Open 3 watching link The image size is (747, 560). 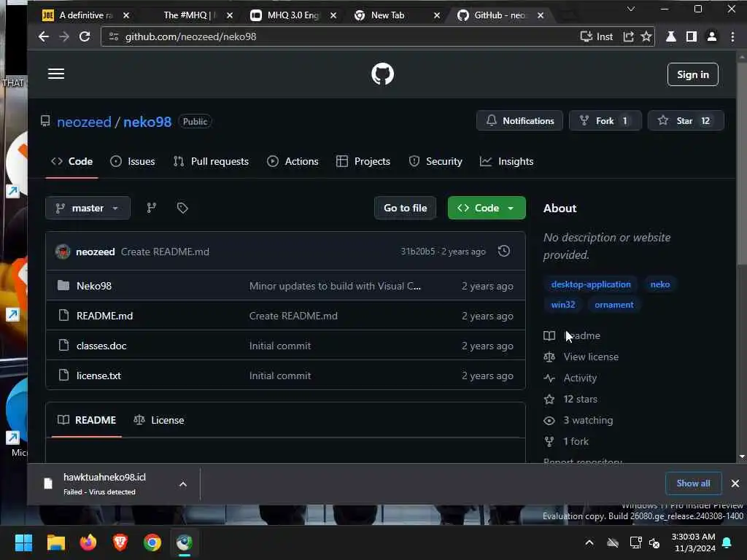pyautogui.click(x=588, y=420)
